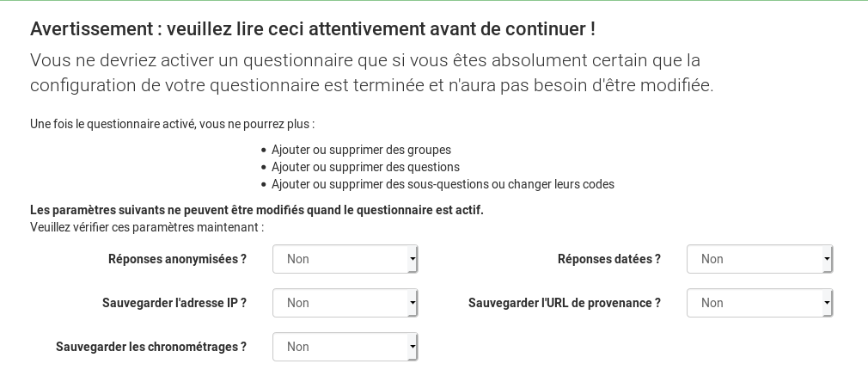The image size is (868, 370).
Task: Click the sous-questions bullet item
Action: [443, 184]
